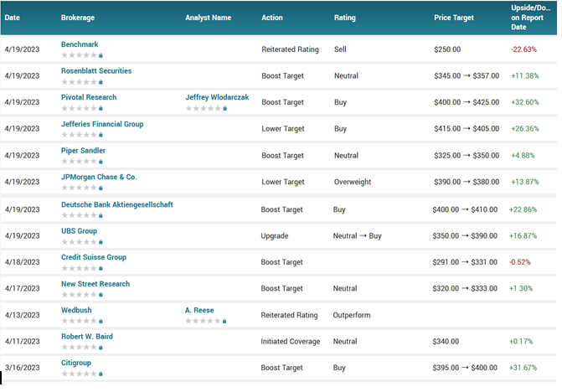Click the lock icon under Robert W. Baird
The image size is (562, 392).
[x=101, y=348]
